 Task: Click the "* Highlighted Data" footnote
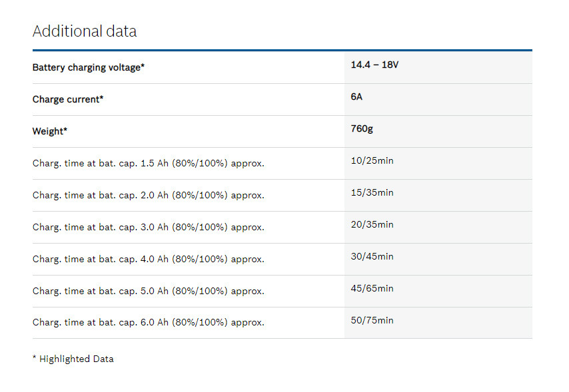point(73,359)
